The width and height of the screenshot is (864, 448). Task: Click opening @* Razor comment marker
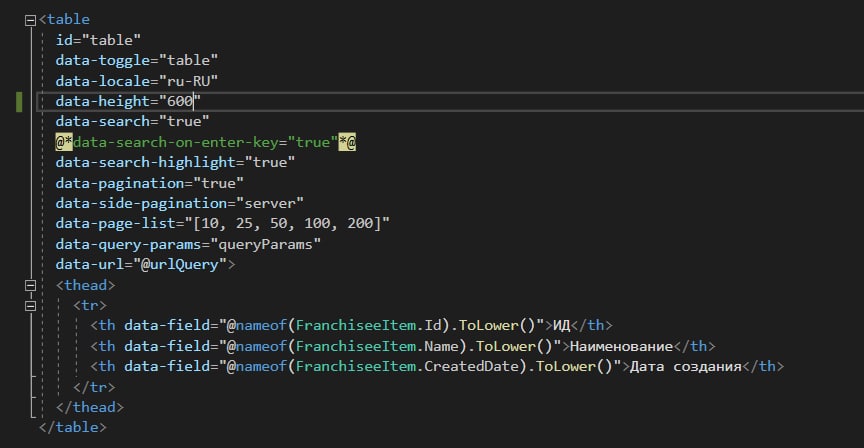pos(64,142)
